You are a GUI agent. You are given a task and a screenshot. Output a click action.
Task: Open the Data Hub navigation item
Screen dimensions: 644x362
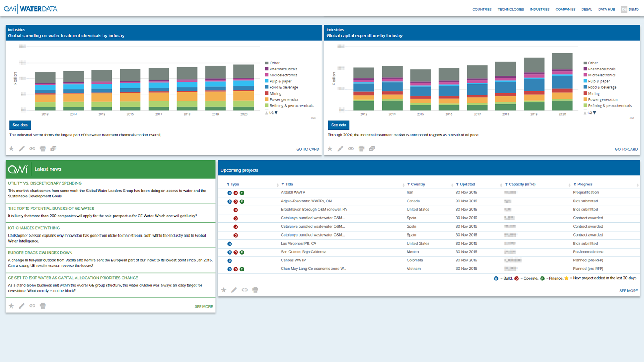coord(606,10)
